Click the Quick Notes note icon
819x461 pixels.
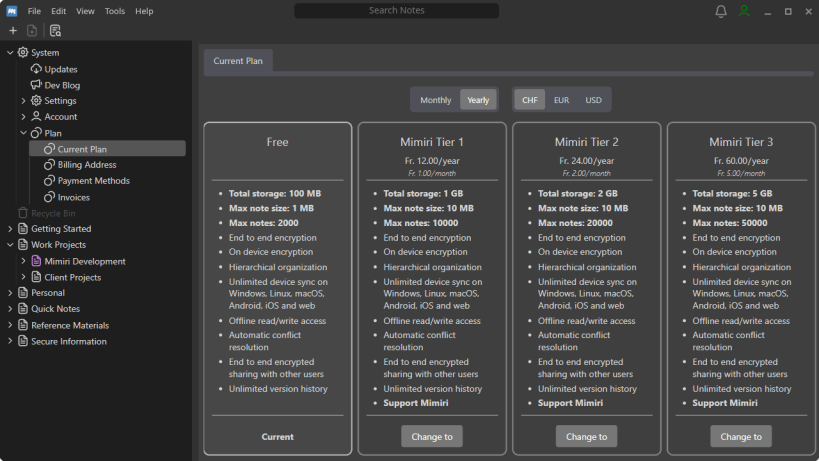pyautogui.click(x=23, y=309)
